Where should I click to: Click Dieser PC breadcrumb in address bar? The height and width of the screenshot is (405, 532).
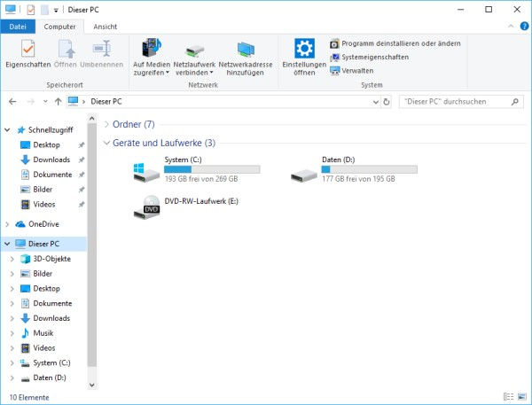pos(106,101)
